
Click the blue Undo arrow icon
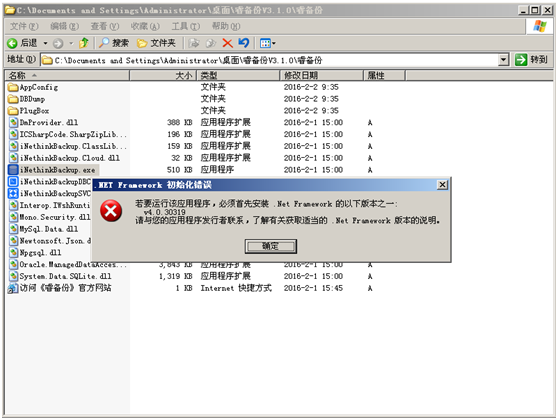(x=244, y=43)
